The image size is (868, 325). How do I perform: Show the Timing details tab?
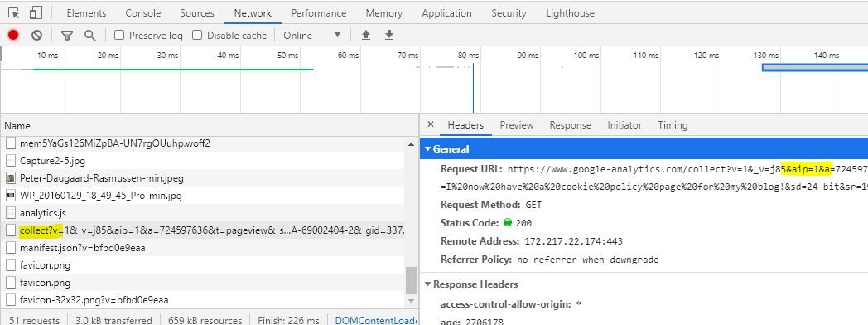tap(673, 125)
